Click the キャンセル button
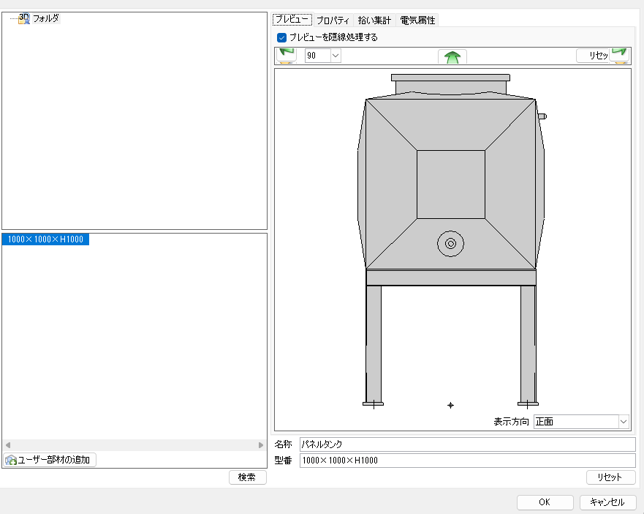The image size is (644, 514). pos(607,502)
